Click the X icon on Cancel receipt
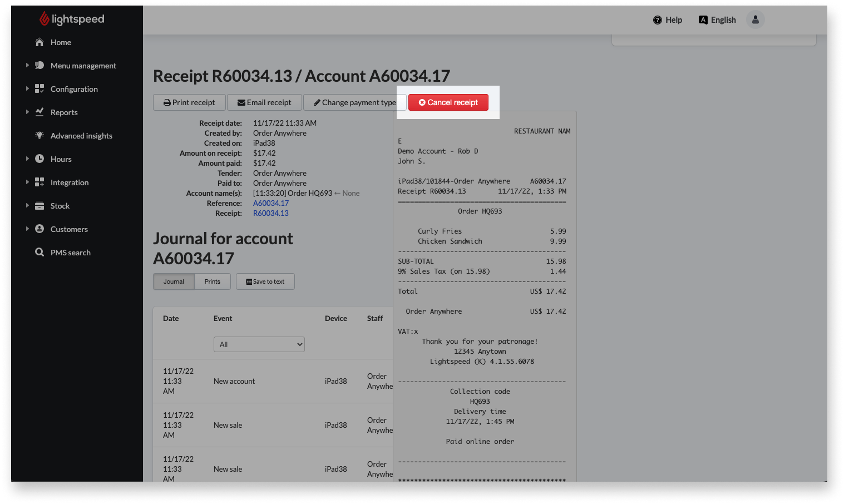 click(x=422, y=103)
